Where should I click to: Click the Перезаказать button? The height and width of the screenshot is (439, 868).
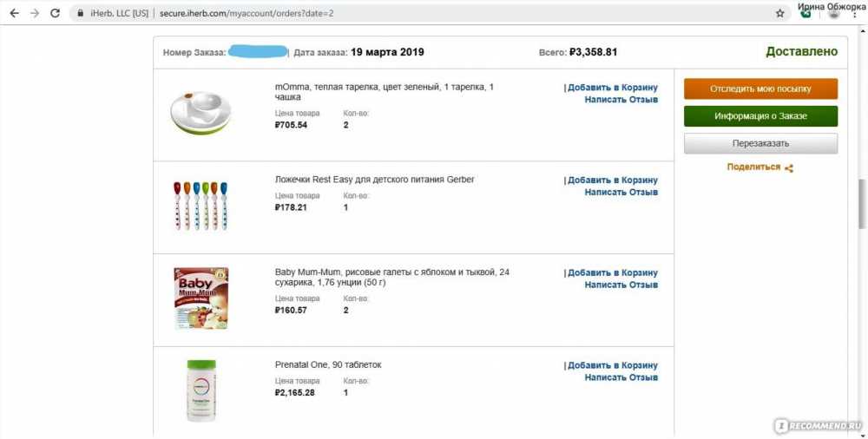(760, 143)
